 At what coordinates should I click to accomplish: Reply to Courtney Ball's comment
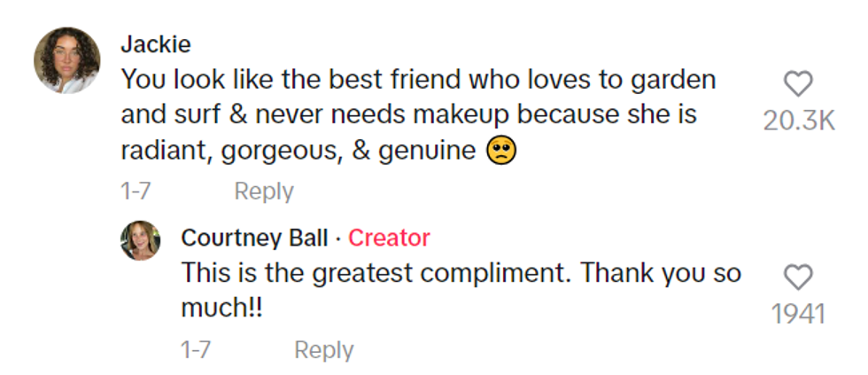tap(323, 350)
